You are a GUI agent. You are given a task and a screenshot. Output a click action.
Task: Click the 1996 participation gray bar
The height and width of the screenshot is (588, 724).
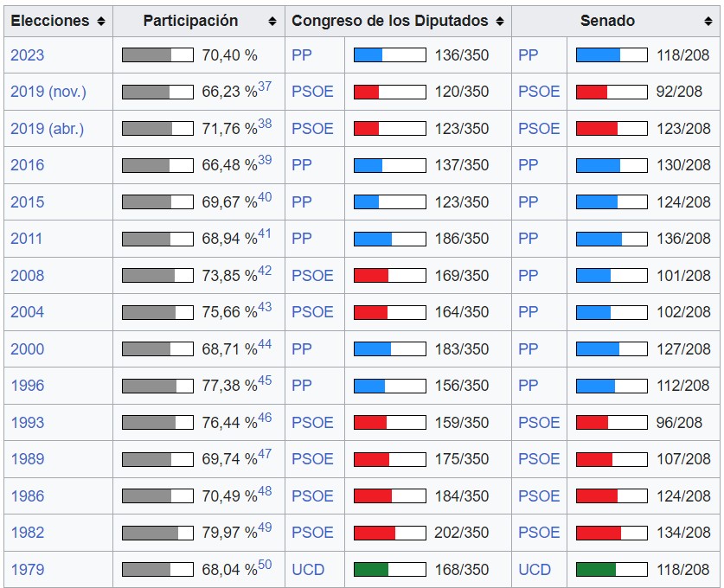point(157,386)
